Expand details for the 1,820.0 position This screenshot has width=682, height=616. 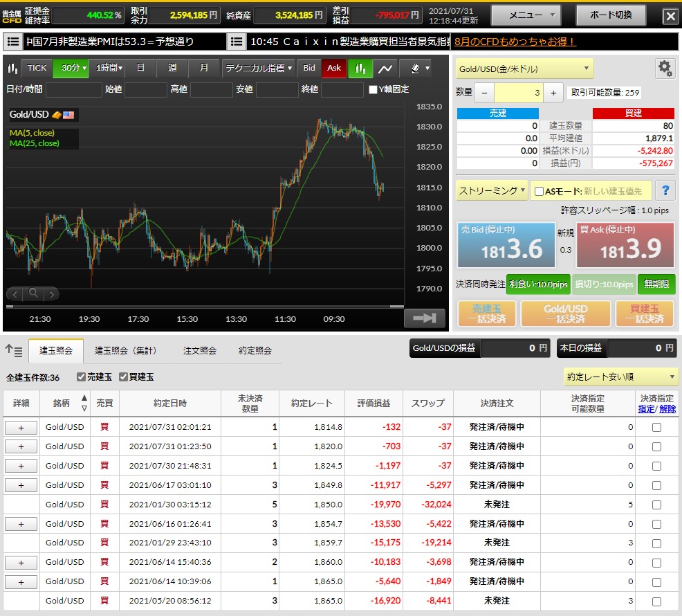click(21, 447)
